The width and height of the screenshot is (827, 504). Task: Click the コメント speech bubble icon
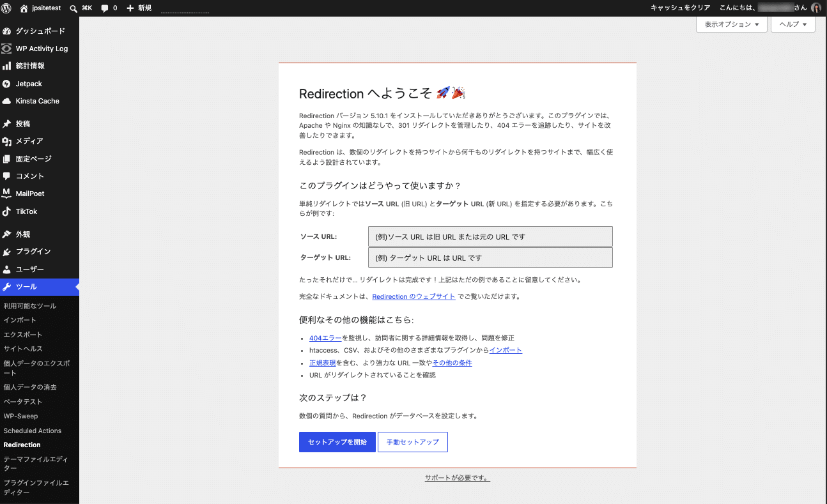tap(7, 176)
